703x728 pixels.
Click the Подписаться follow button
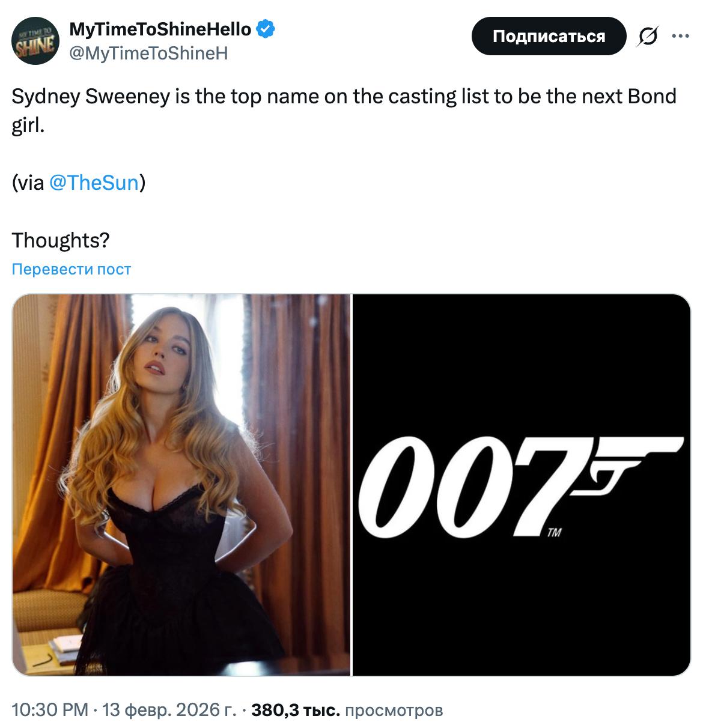(x=549, y=36)
